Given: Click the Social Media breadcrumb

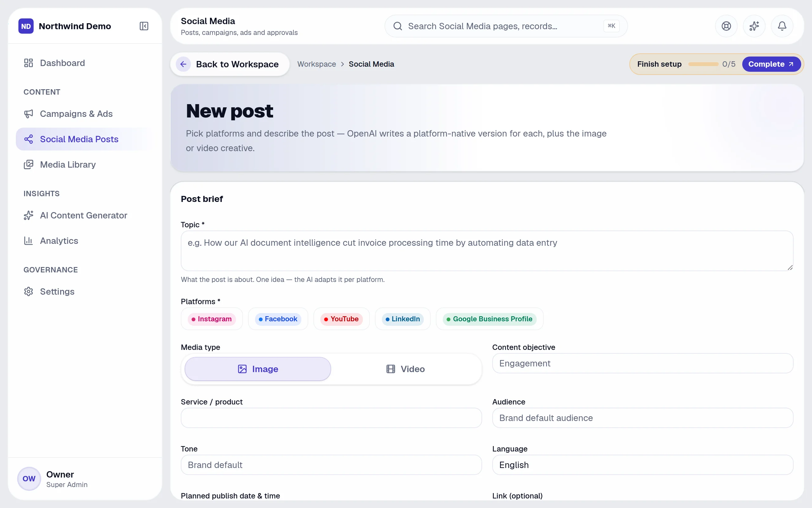Looking at the screenshot, I should pyautogui.click(x=371, y=64).
